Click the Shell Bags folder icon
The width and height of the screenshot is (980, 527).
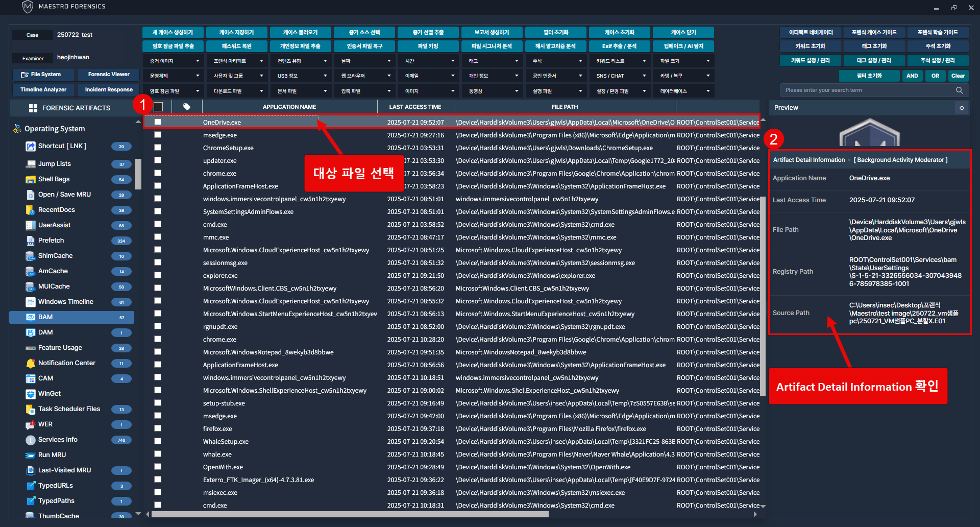[30, 179]
